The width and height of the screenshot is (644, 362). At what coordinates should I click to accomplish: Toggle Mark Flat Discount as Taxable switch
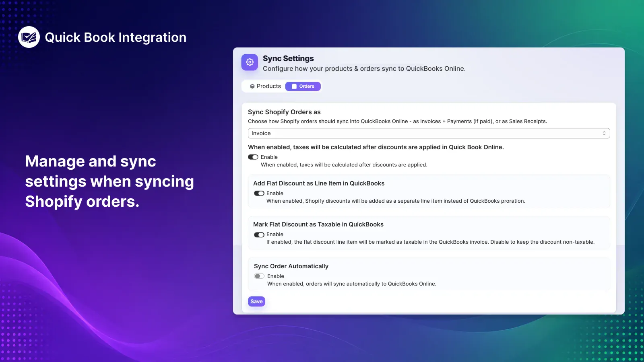coord(259,234)
